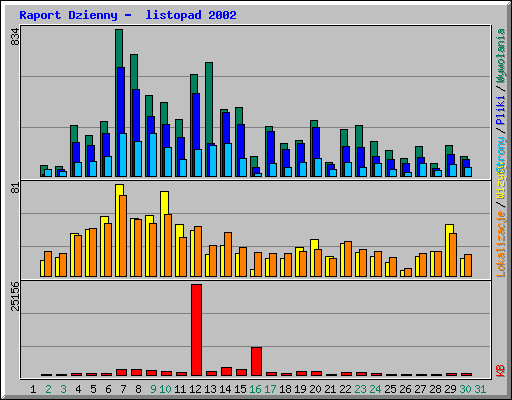Click the '834' top chart axis label
The width and height of the screenshot is (512, 400).
15,37
